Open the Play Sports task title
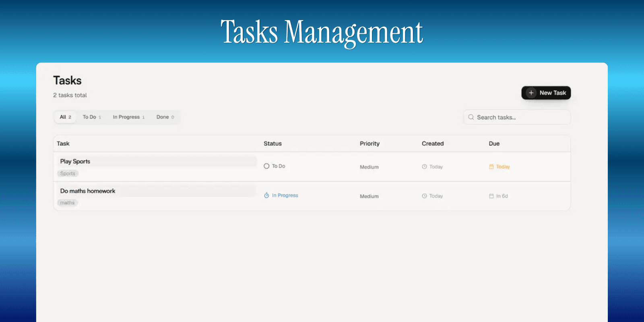The width and height of the screenshot is (644, 322). (x=75, y=161)
